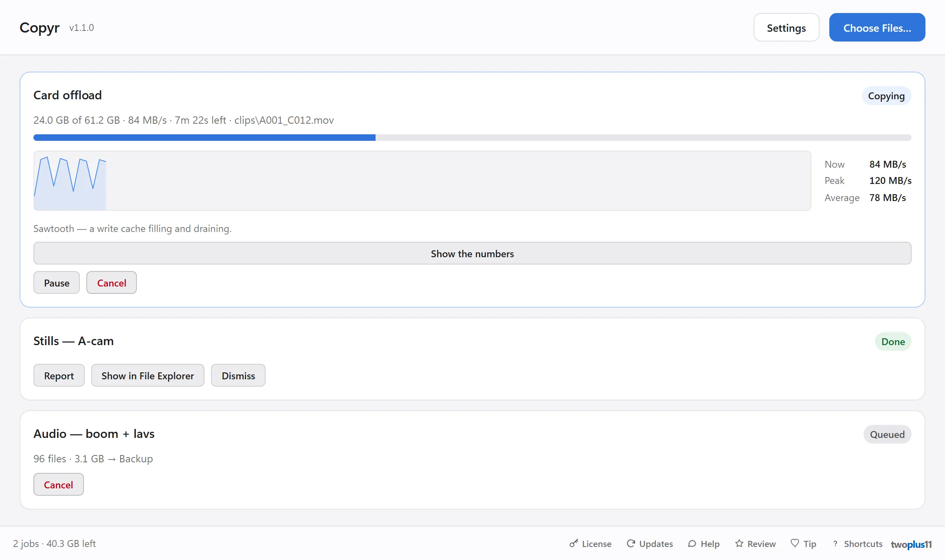Open the Updates link text
Viewport: 945px width, 560px height.
[x=656, y=544]
